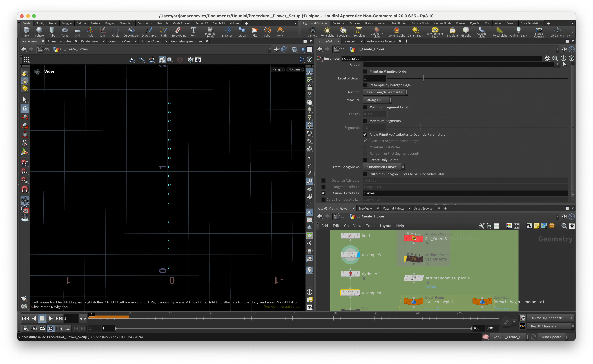This screenshot has width=593, height=364.
Task: Switch to Geometry Spreadsheet tab
Action: coord(187,41)
